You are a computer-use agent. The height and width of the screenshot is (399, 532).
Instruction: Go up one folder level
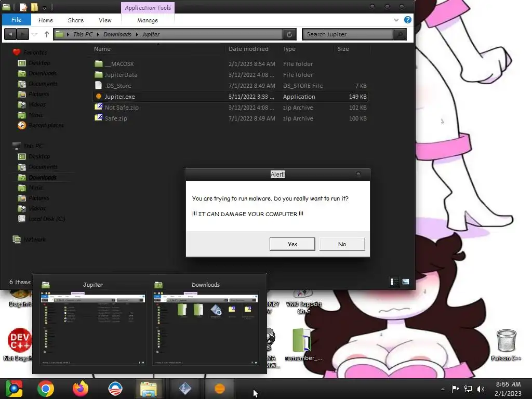(46, 34)
